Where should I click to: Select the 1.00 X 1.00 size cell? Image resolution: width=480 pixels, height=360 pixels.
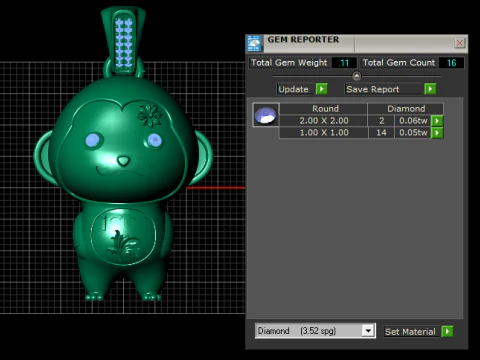(x=324, y=133)
